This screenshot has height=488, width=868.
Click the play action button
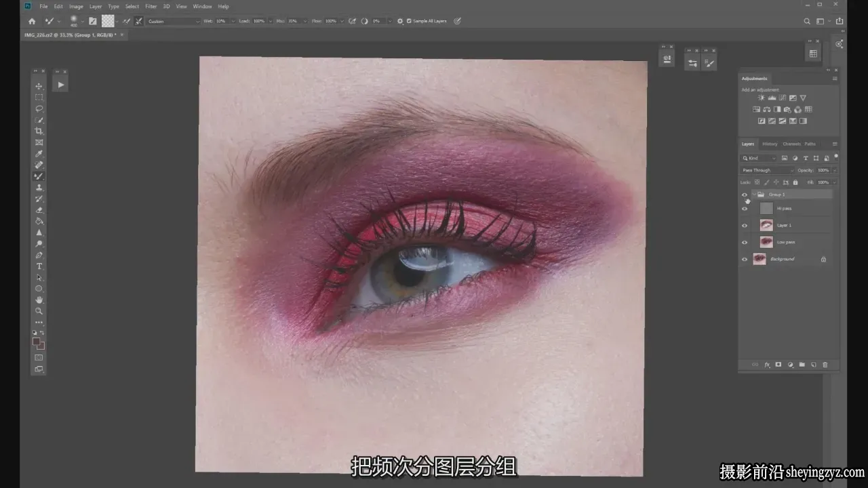coord(60,85)
